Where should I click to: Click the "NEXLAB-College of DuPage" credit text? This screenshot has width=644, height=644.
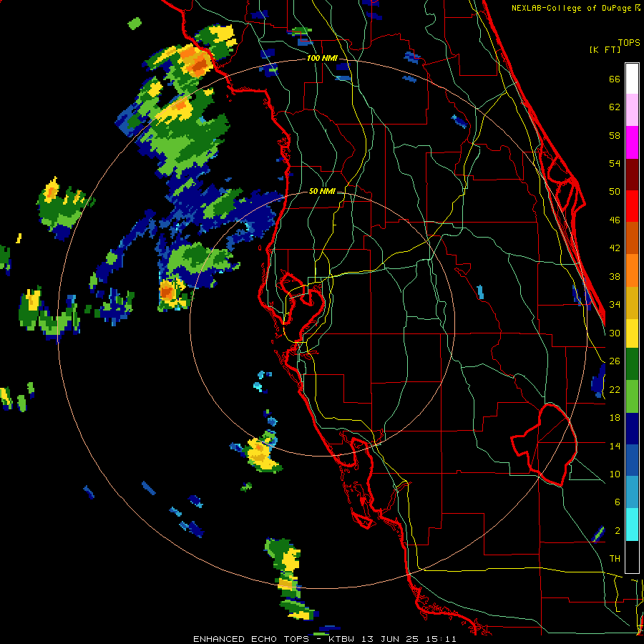(x=572, y=8)
